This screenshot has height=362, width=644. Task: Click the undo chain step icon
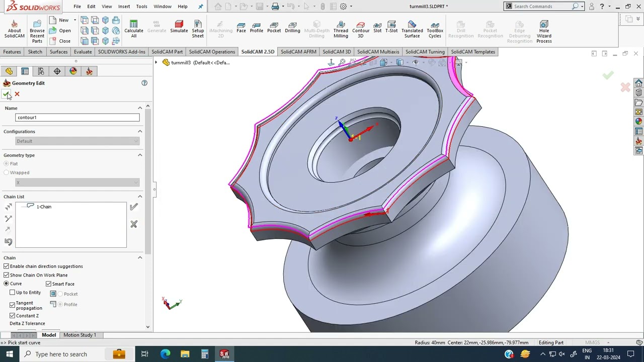tap(8, 242)
